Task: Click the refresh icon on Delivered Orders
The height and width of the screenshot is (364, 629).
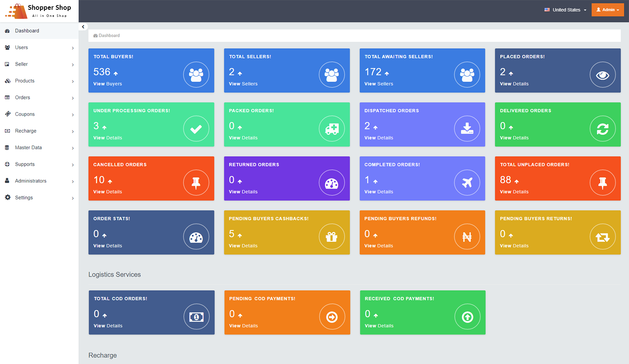Action: point(603,128)
